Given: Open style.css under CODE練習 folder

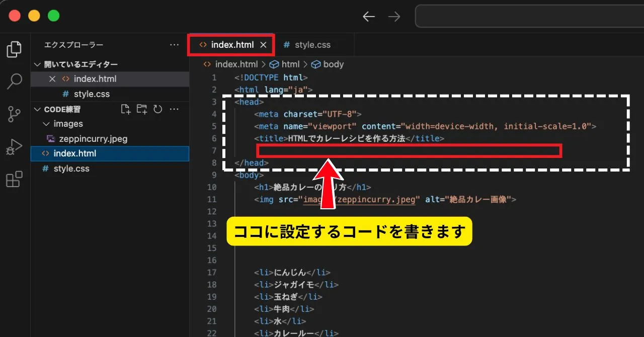Looking at the screenshot, I should coord(71,168).
